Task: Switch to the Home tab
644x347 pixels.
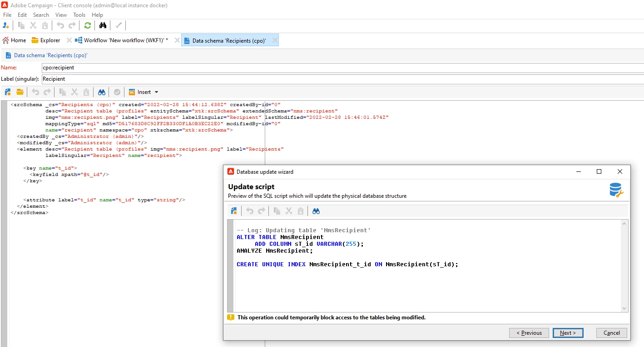Action: tap(14, 40)
